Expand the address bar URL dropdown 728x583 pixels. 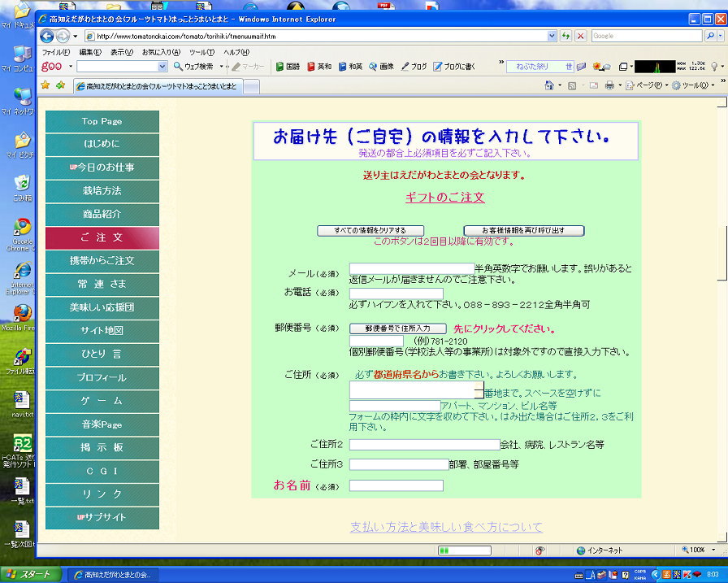tap(552, 36)
